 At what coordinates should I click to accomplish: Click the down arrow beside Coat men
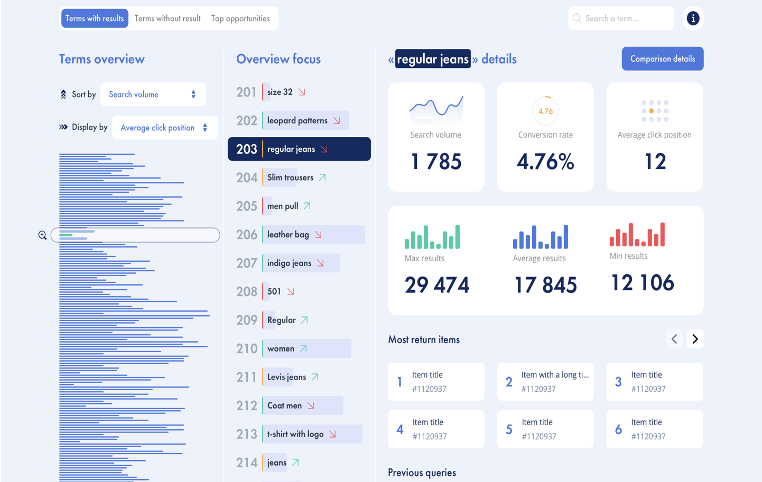pyautogui.click(x=311, y=405)
